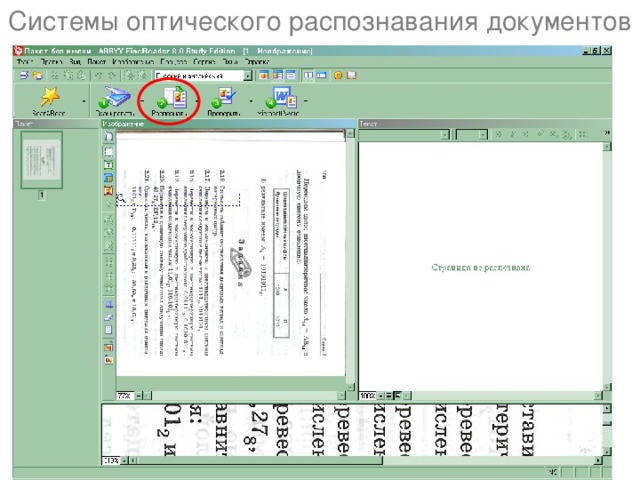Open the dropdown arrow beside the Scan button
Image resolution: width=640 pixels, height=480 pixels.
[x=142, y=101]
